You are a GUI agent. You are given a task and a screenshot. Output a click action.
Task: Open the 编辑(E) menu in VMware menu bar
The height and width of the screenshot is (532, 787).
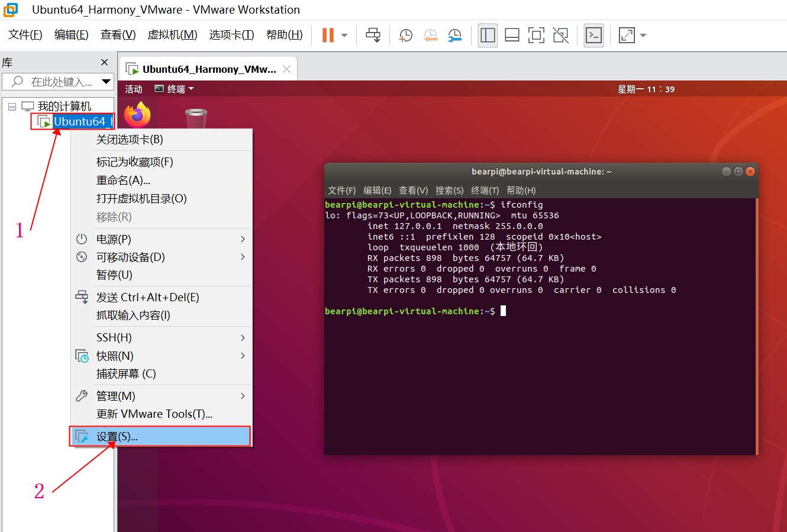[x=72, y=35]
